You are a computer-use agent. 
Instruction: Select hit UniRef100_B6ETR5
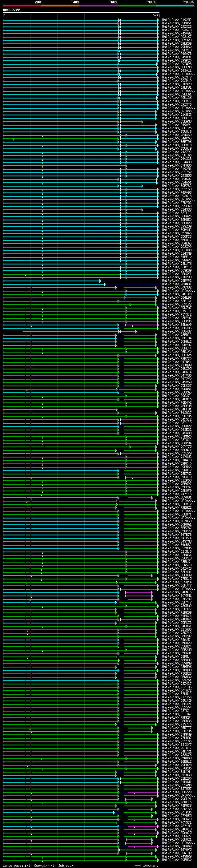tap(177, 128)
